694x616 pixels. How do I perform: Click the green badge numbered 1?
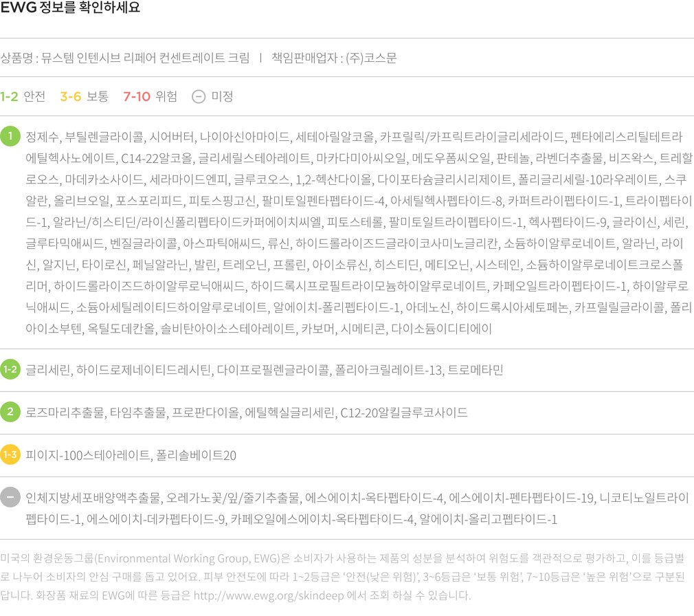pyautogui.click(x=10, y=136)
